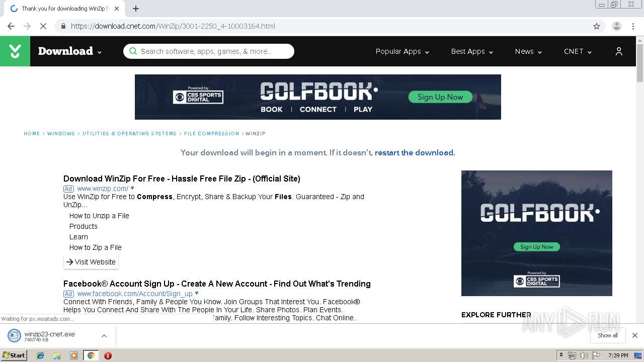Click the address bar URL
The width and height of the screenshot is (644, 362).
[x=173, y=26]
